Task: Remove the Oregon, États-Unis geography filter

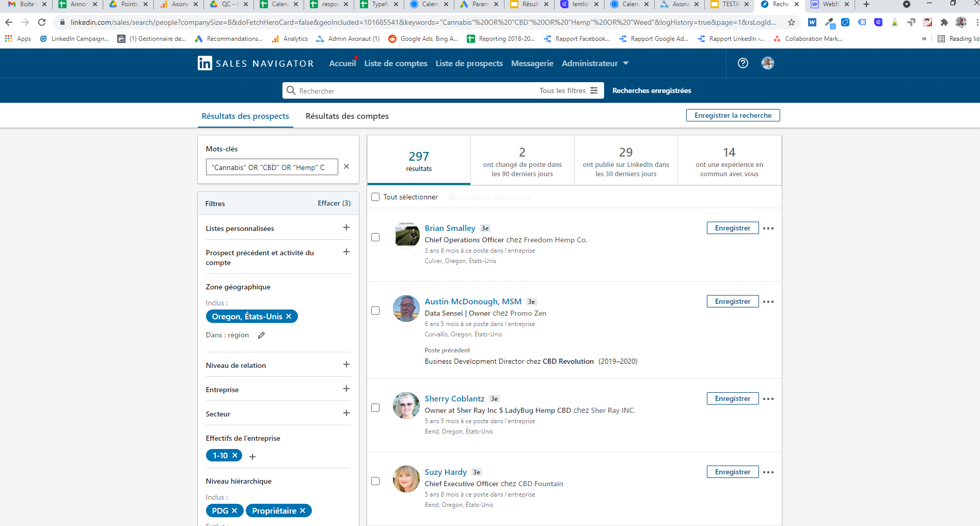Action: (289, 316)
